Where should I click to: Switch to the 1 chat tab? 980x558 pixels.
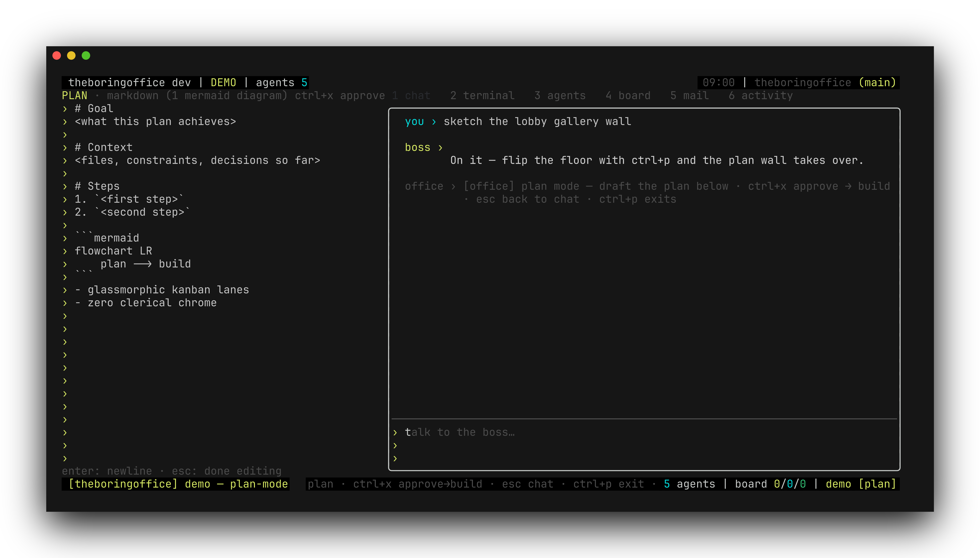coord(411,95)
